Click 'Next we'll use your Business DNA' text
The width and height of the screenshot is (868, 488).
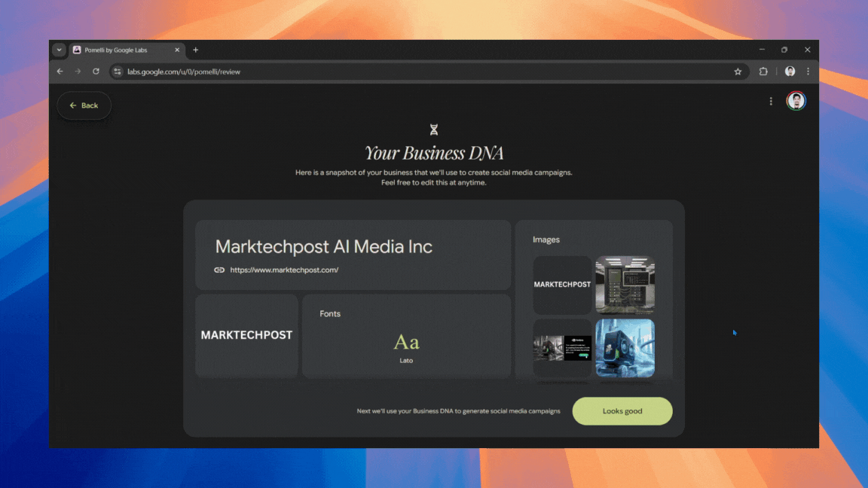[458, 411]
